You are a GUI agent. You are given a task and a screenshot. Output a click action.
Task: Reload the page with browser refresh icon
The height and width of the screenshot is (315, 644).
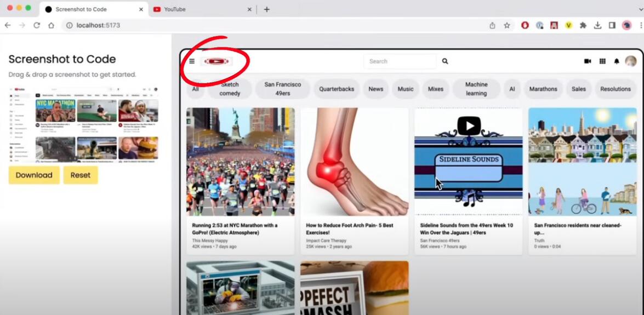(x=37, y=25)
